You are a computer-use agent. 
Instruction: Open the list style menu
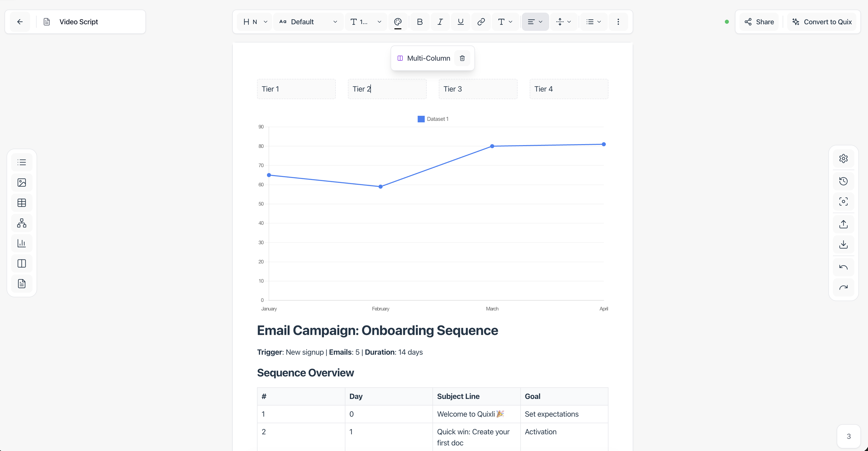coord(593,21)
